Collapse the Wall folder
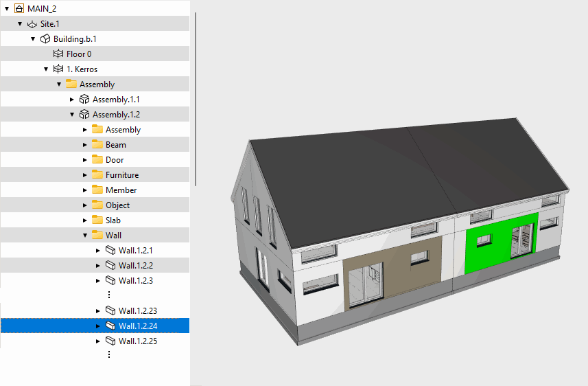The image size is (588, 386). point(85,235)
